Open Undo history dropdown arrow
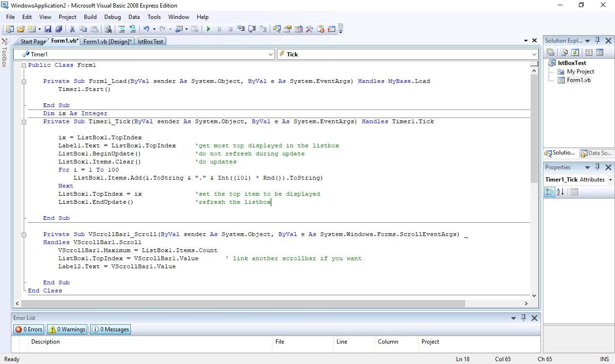Image resolution: width=615 pixels, height=364 pixels. pyautogui.click(x=154, y=29)
